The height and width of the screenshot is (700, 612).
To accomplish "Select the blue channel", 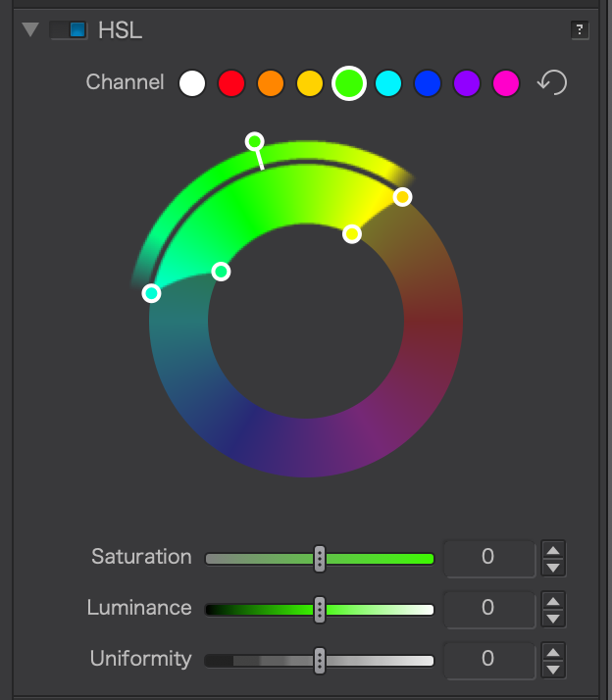I will (x=428, y=83).
